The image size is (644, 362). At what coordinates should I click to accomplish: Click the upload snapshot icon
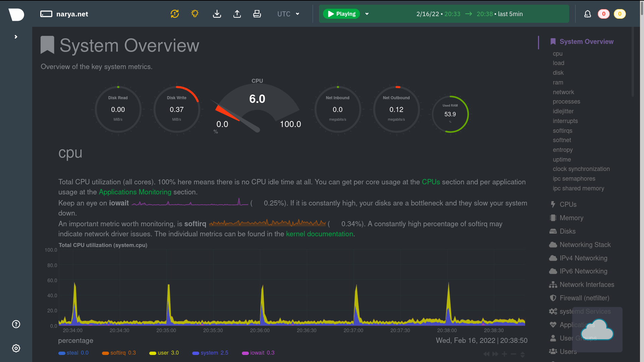coord(237,14)
